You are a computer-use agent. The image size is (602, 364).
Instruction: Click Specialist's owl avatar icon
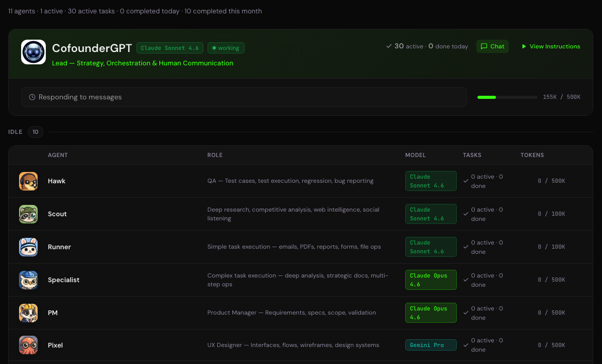(x=28, y=280)
